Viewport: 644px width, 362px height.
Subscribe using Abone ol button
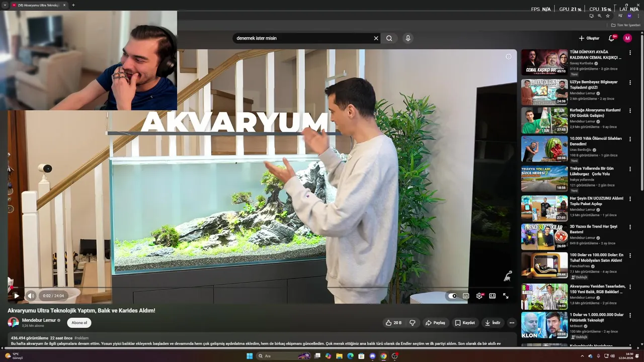click(79, 323)
